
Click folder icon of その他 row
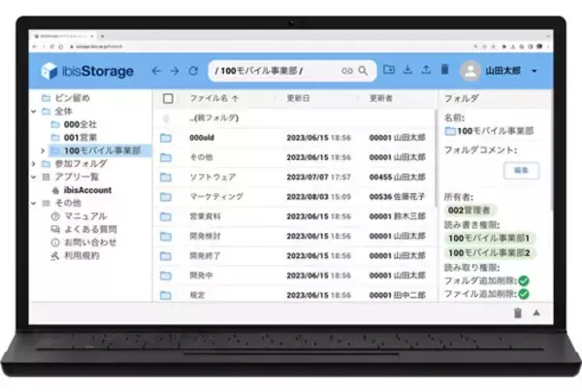[x=166, y=157]
